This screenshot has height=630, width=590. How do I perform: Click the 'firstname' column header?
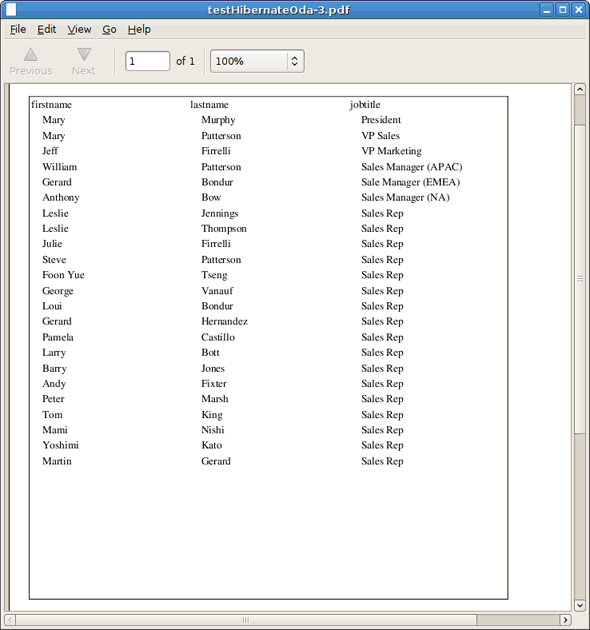point(51,105)
